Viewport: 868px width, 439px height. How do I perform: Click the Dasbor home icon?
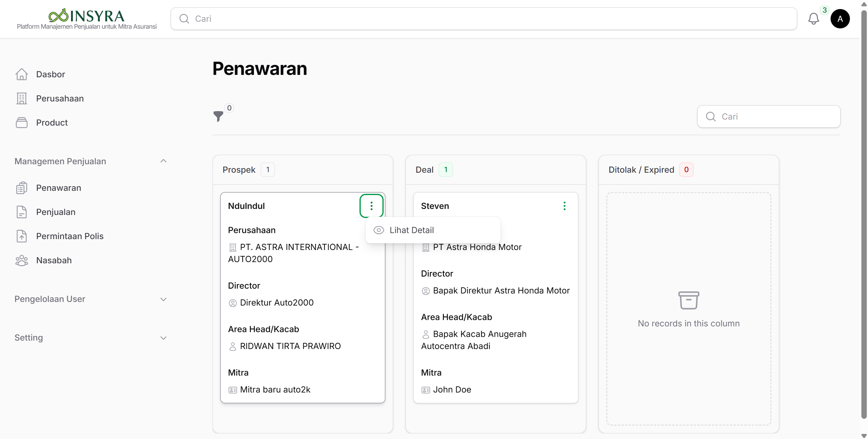click(x=22, y=74)
